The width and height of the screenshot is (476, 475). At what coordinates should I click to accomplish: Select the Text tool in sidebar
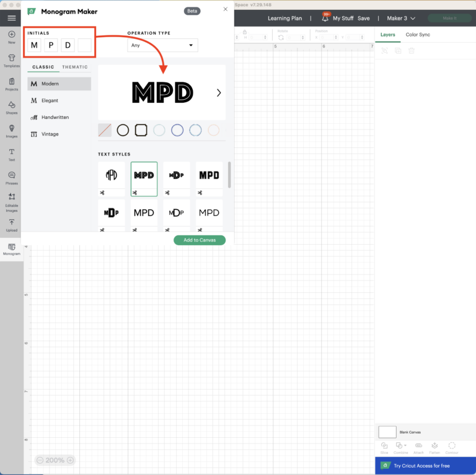click(x=12, y=154)
